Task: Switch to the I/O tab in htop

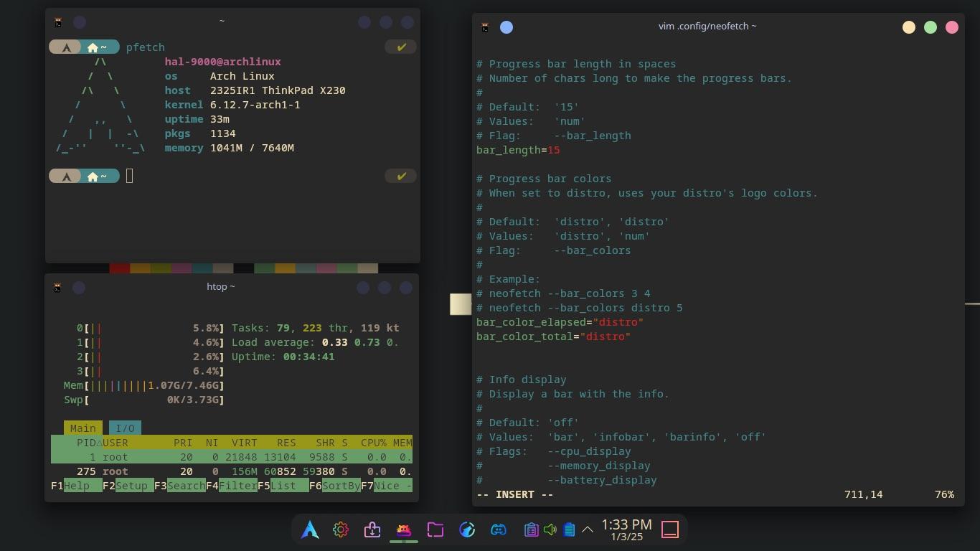Action: 125,428
